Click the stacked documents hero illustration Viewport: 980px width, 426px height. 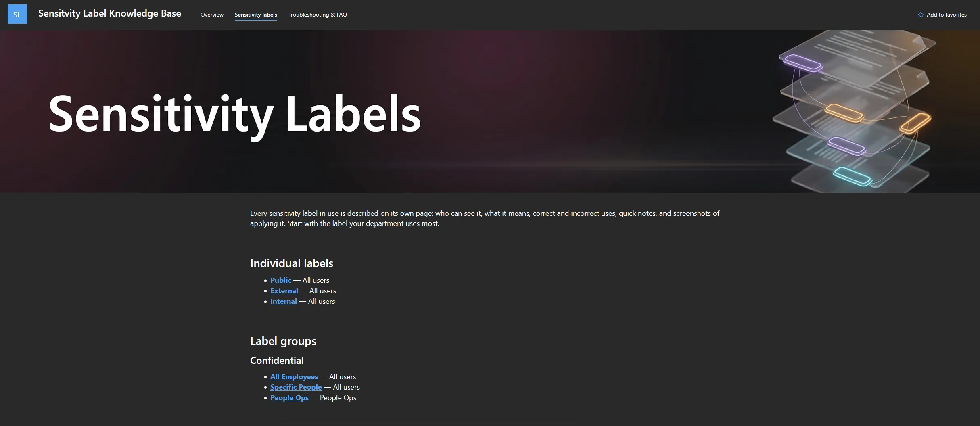[x=854, y=111]
